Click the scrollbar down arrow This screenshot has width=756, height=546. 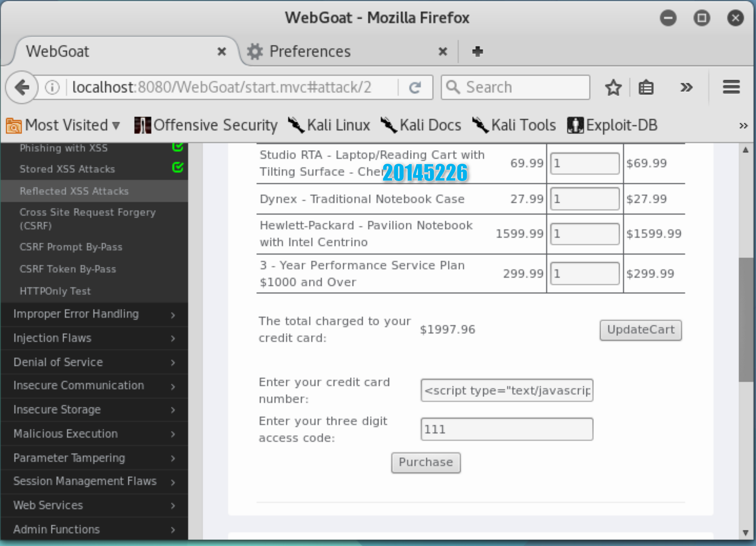[x=745, y=533]
